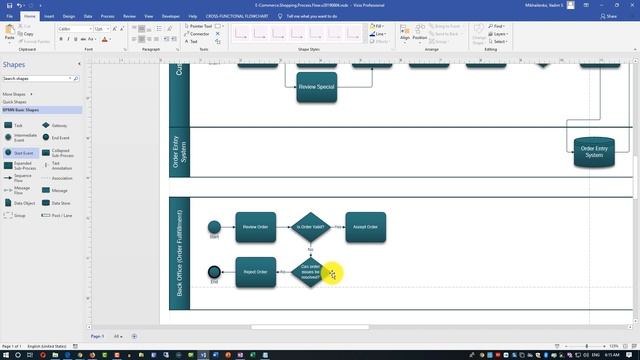
Task: Toggle Strikethrough formatting
Action: click(83, 39)
